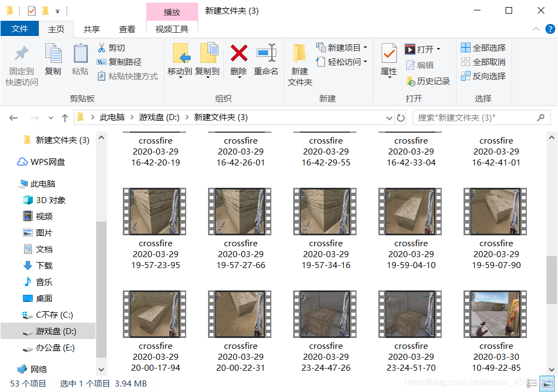Click the Back navigation arrow
This screenshot has height=392, width=558.
[x=14, y=118]
